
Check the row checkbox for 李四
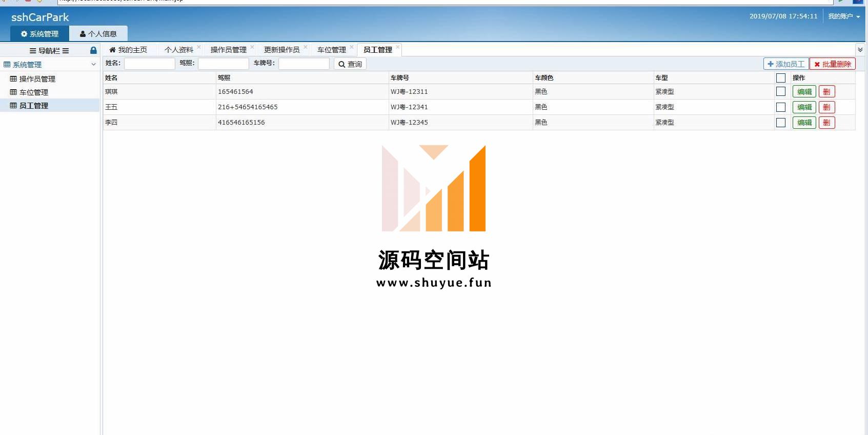pos(781,122)
